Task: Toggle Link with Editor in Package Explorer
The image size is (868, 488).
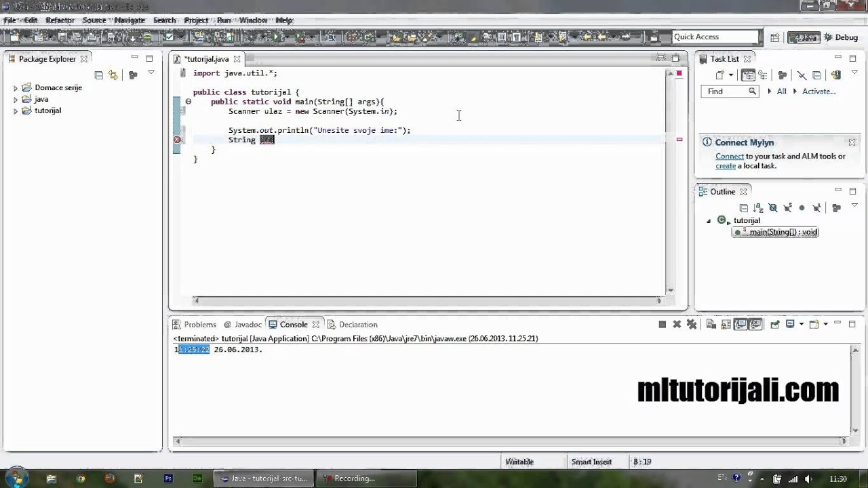Action: pos(113,75)
